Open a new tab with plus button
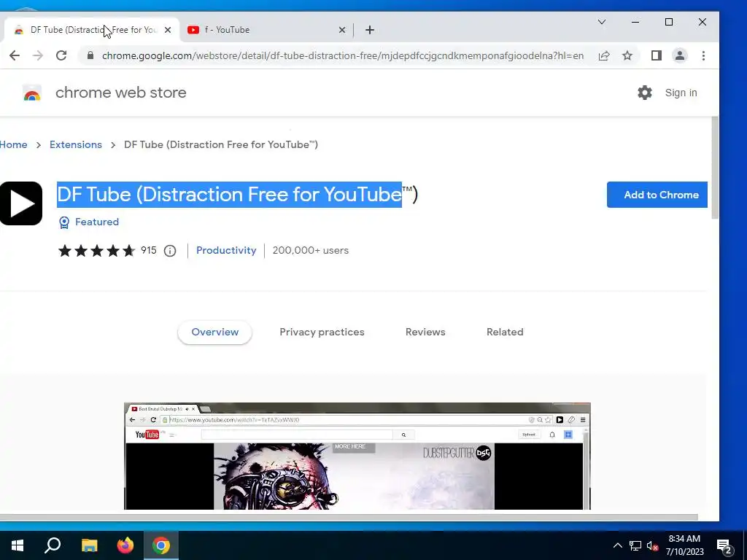 click(x=370, y=30)
